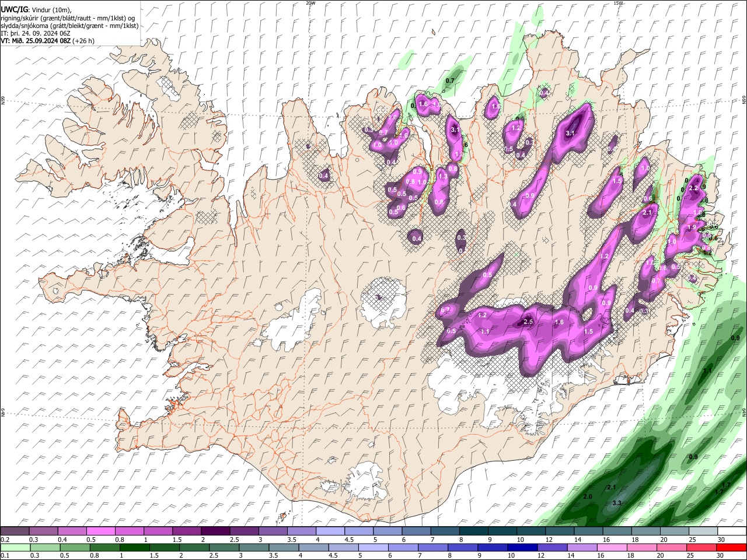747x560 pixels.
Task: Click the '0.2' label on snow scale
Action: 4,540
